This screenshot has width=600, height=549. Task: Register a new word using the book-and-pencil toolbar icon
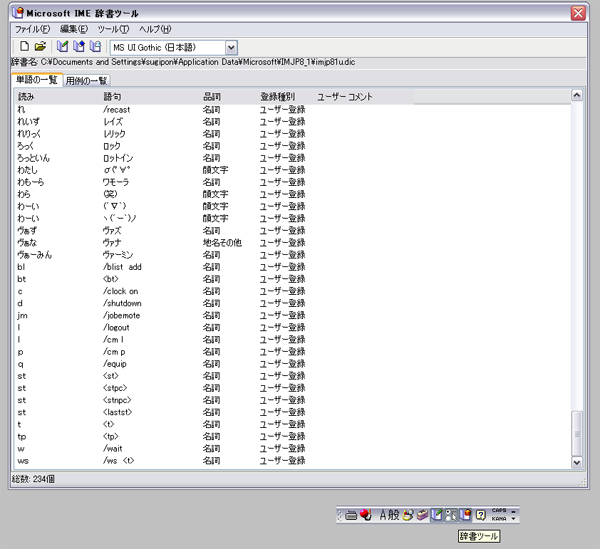(62, 47)
